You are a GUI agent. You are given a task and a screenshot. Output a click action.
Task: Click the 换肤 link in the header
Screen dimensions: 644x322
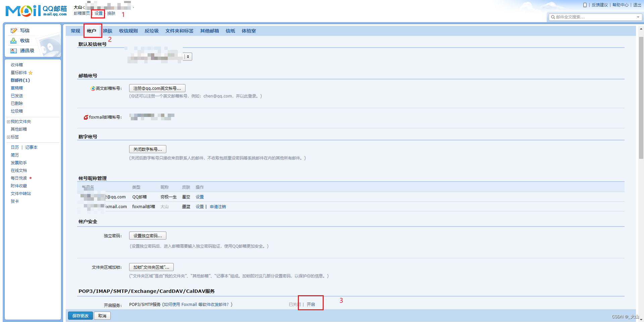111,13
